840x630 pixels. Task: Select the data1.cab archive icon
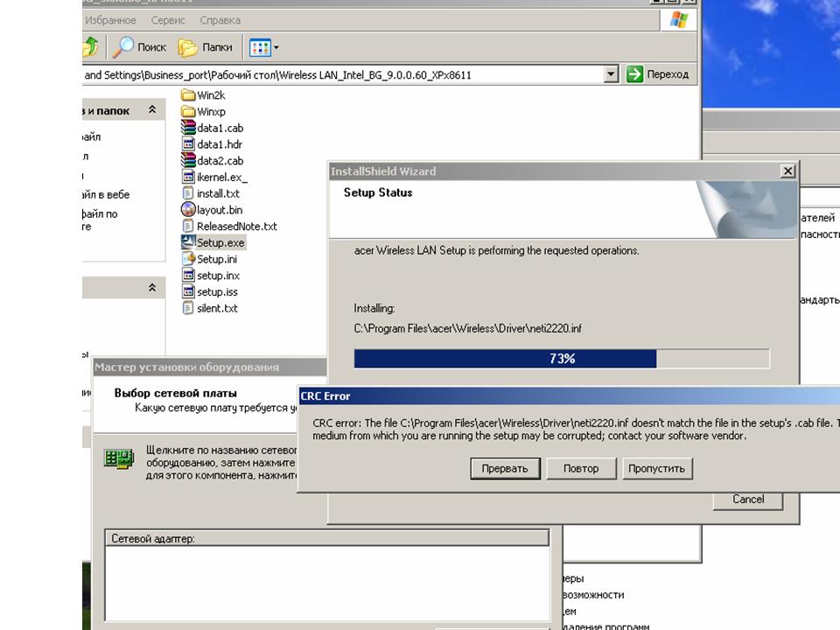188,128
